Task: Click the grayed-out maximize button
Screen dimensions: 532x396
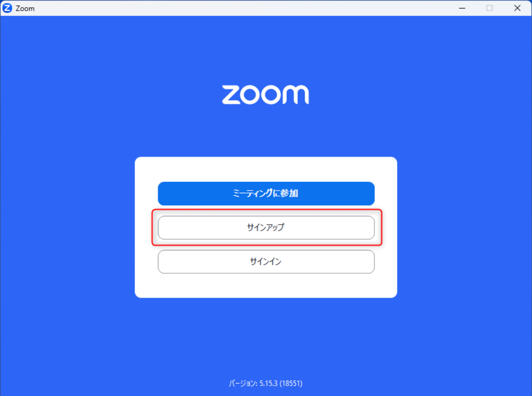Action: click(489, 8)
